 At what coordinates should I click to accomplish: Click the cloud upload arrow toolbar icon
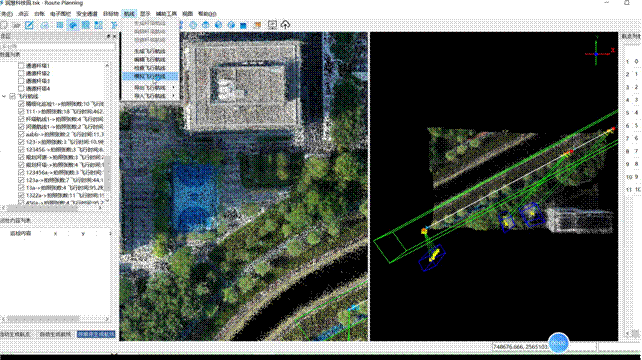click(285, 25)
